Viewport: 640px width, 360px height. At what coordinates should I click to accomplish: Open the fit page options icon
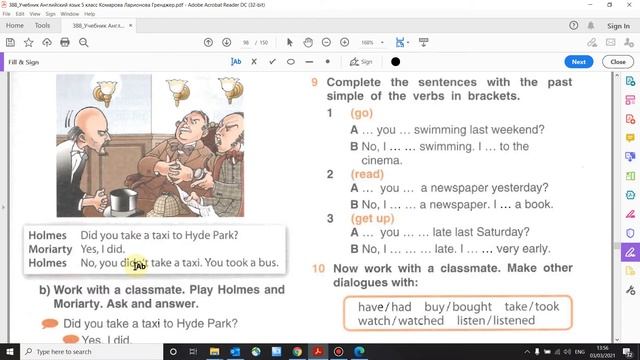[x=402, y=42]
